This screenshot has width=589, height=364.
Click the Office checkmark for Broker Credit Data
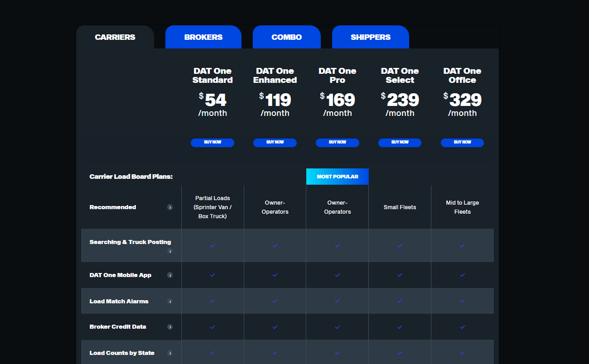tap(463, 327)
